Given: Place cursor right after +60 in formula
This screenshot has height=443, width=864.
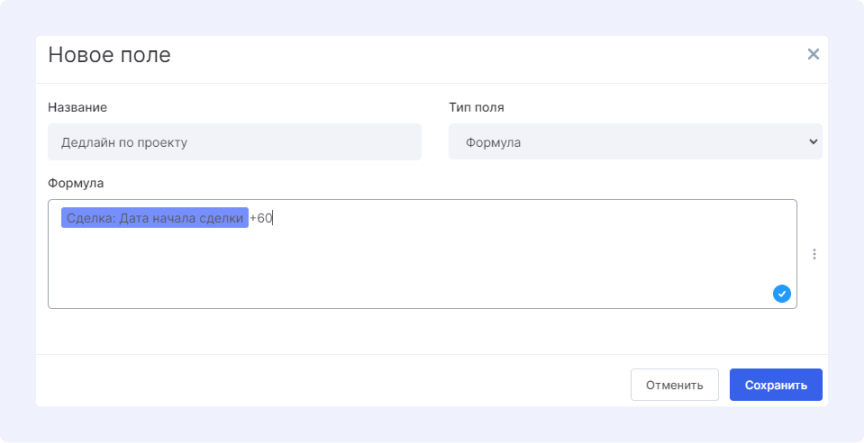Looking at the screenshot, I should tap(273, 218).
